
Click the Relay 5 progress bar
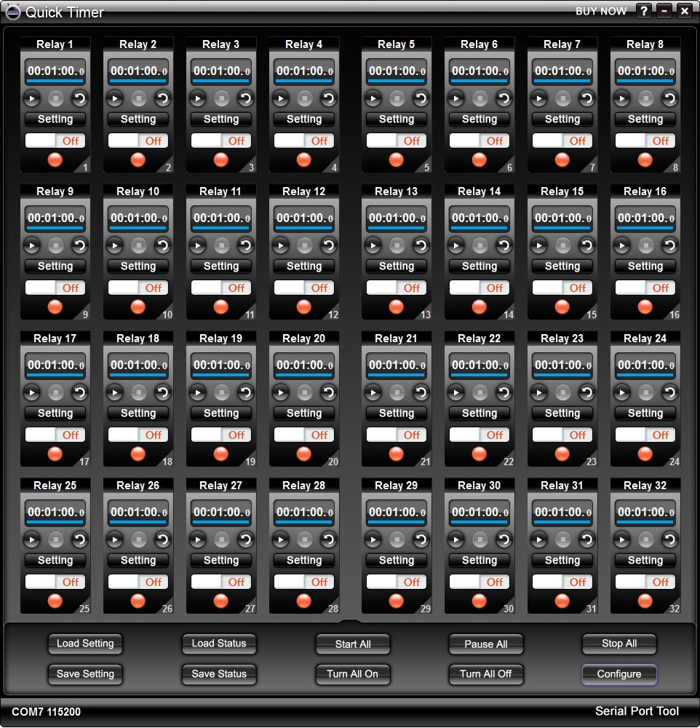tap(397, 81)
